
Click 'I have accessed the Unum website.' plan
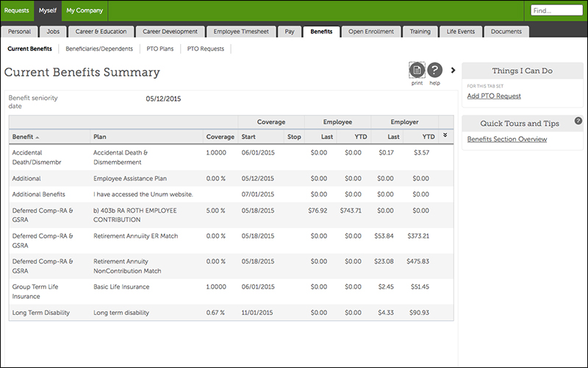tap(143, 194)
